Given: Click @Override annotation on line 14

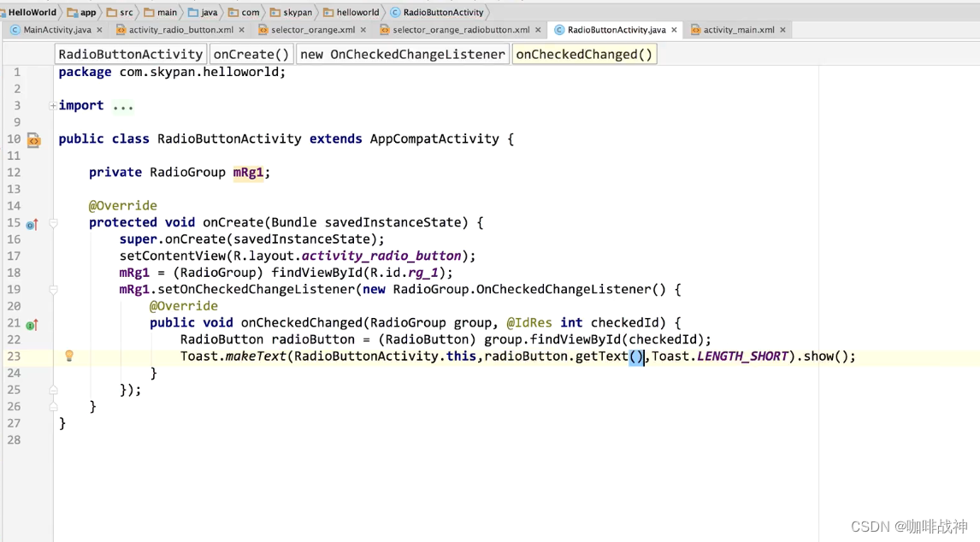Looking at the screenshot, I should click(x=122, y=206).
